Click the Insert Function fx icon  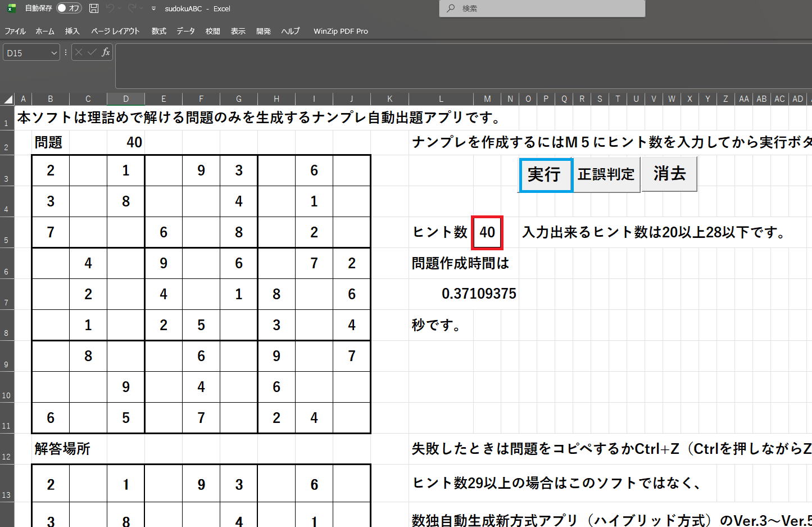coord(106,52)
